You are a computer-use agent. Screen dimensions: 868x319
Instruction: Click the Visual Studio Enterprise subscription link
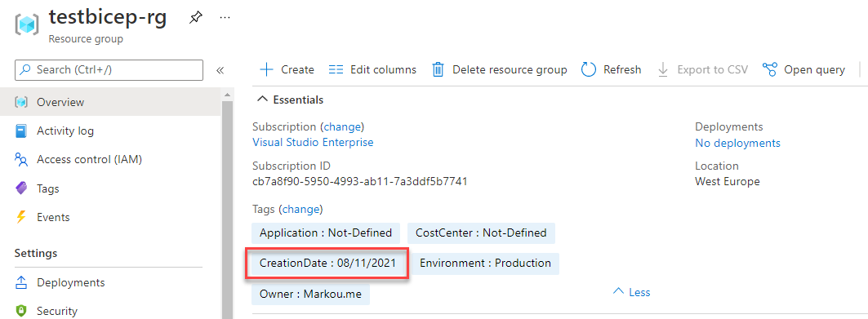tap(313, 142)
